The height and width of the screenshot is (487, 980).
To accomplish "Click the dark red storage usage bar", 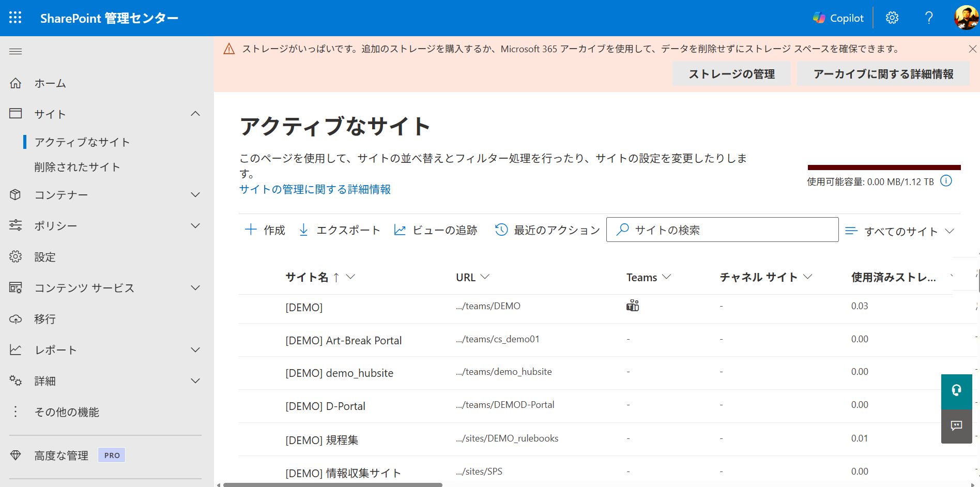I will pyautogui.click(x=884, y=168).
